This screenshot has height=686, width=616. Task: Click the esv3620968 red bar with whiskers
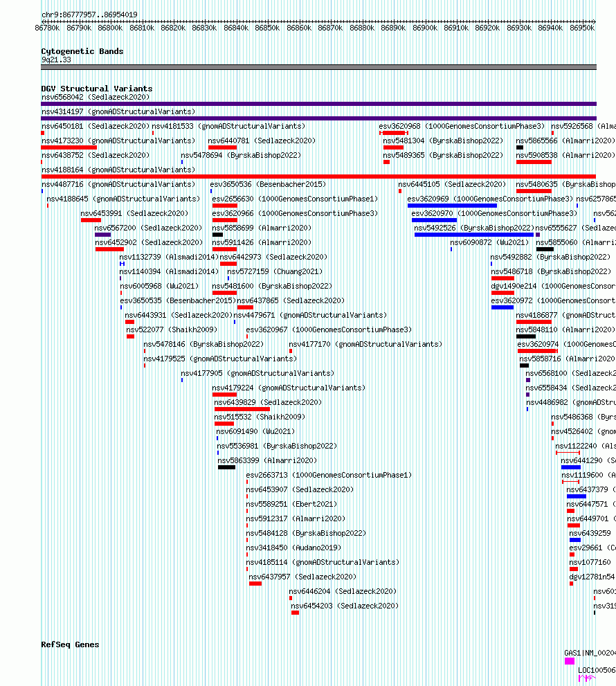click(394, 133)
